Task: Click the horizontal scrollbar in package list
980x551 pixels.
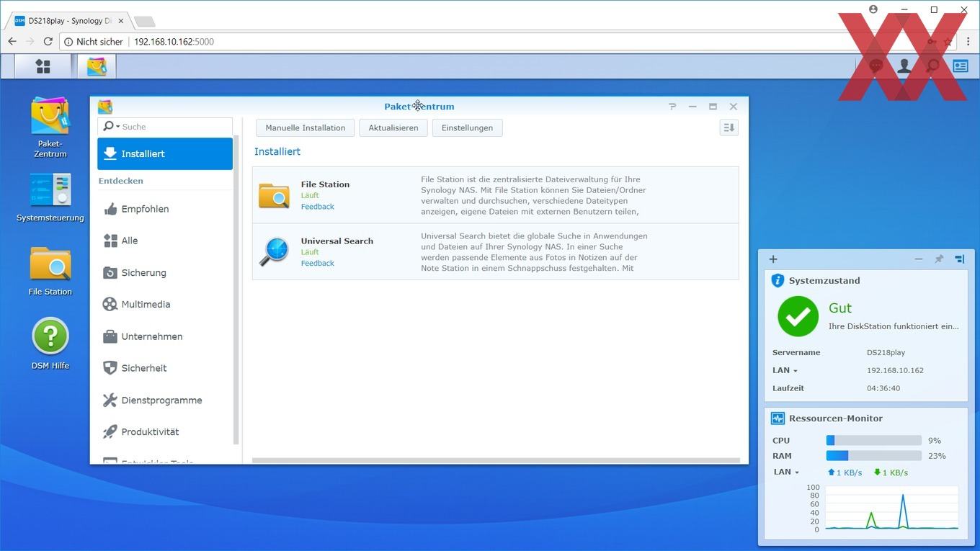Action: (496, 460)
